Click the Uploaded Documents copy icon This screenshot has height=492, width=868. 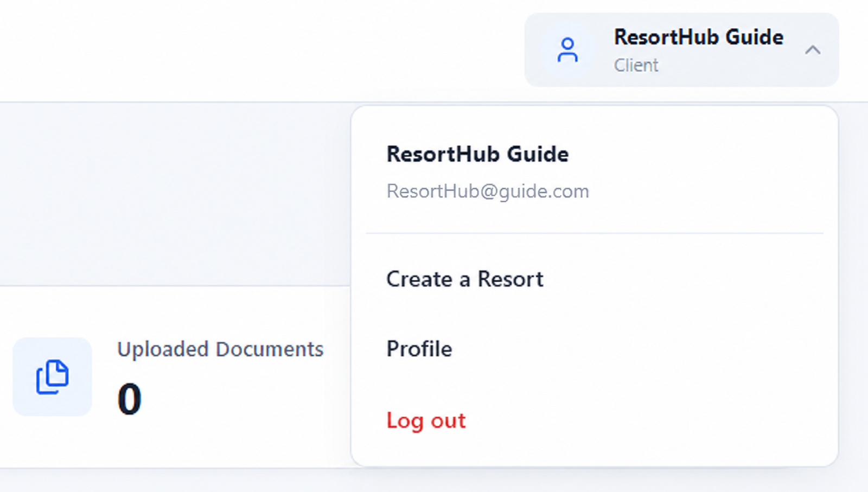[53, 376]
